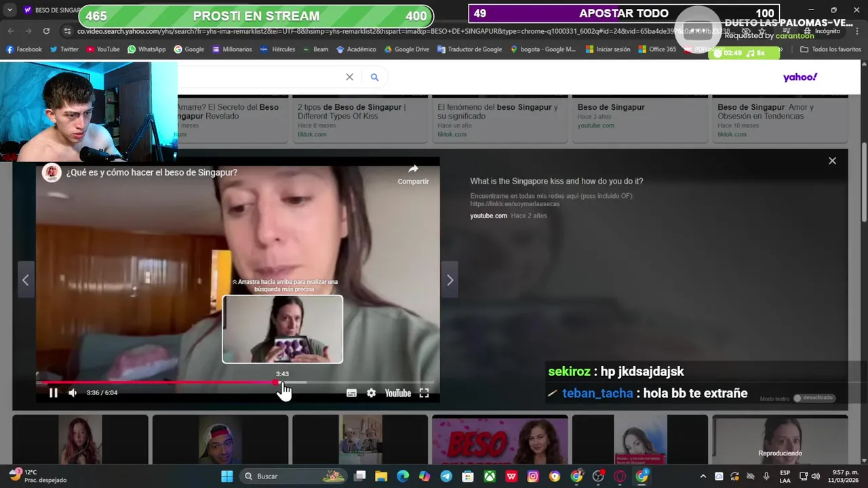Open Task View from the taskbar
The image size is (868, 488).
(x=359, y=476)
